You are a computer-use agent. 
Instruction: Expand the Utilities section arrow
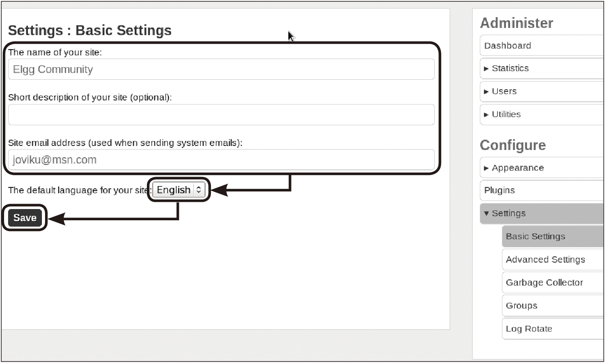pos(486,114)
